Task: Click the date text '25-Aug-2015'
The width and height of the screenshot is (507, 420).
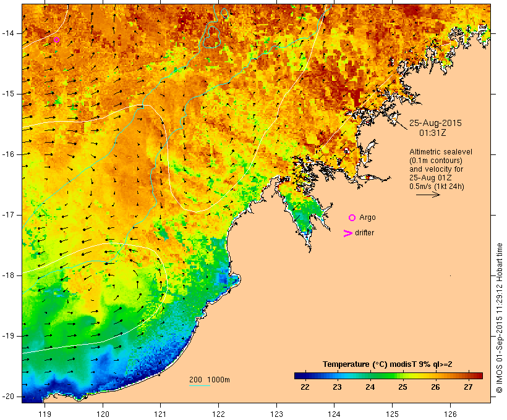Action: 435,123
